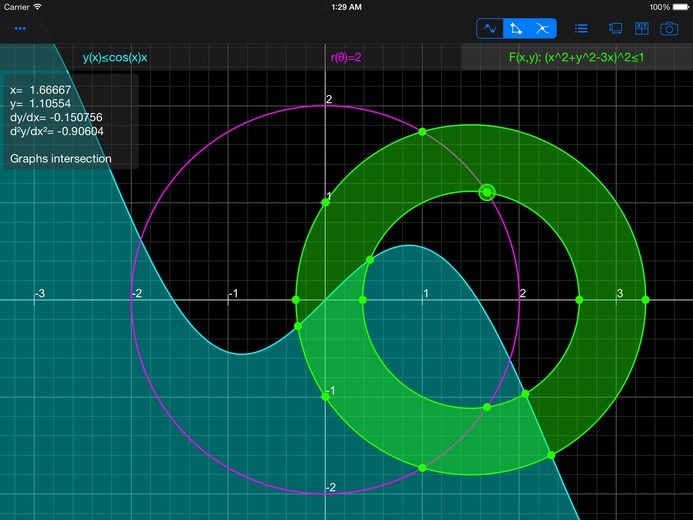
Task: Tap the Wi-Fi icon in status bar
Action: [38, 7]
